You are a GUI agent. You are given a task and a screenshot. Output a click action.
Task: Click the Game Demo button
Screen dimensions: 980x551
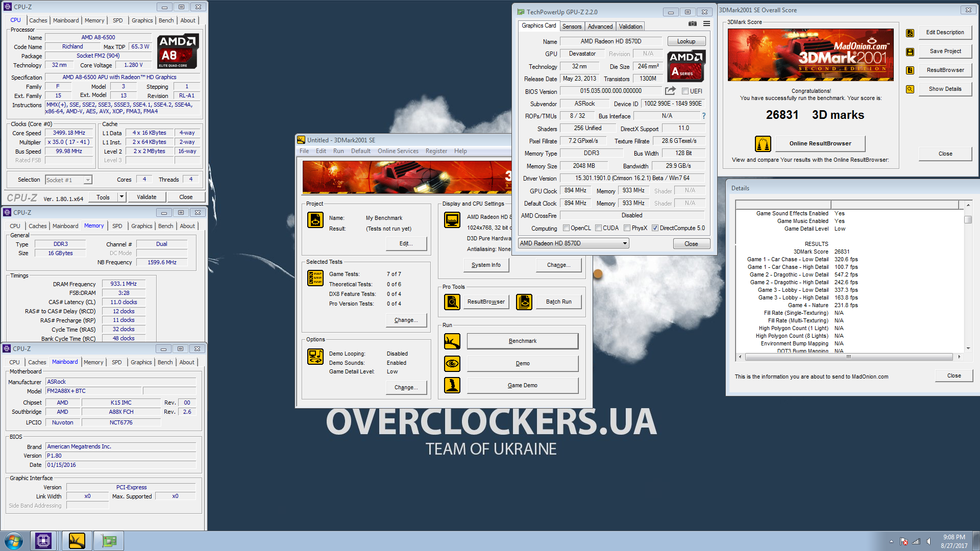click(522, 385)
